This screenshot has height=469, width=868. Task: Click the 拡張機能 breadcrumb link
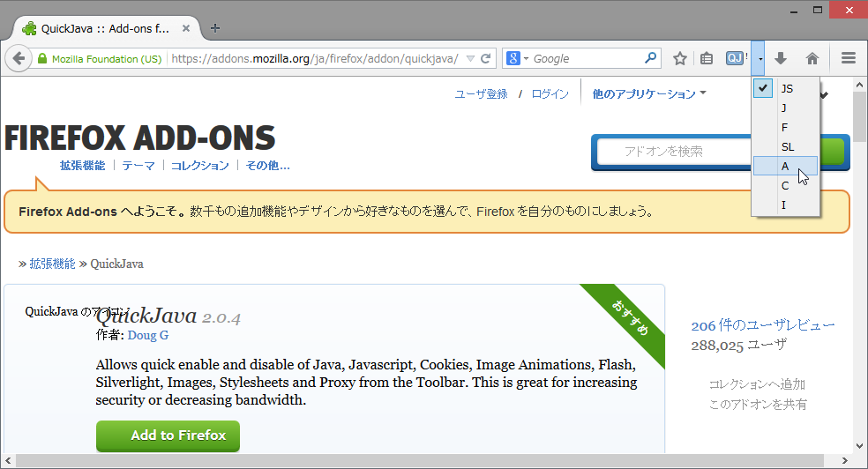(x=52, y=264)
